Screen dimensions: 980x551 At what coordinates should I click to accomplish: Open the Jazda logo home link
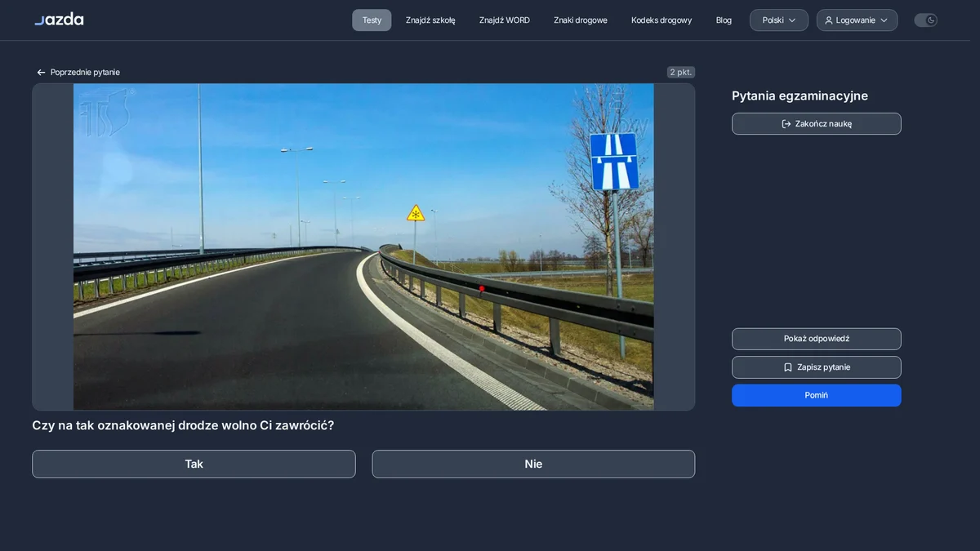[59, 19]
